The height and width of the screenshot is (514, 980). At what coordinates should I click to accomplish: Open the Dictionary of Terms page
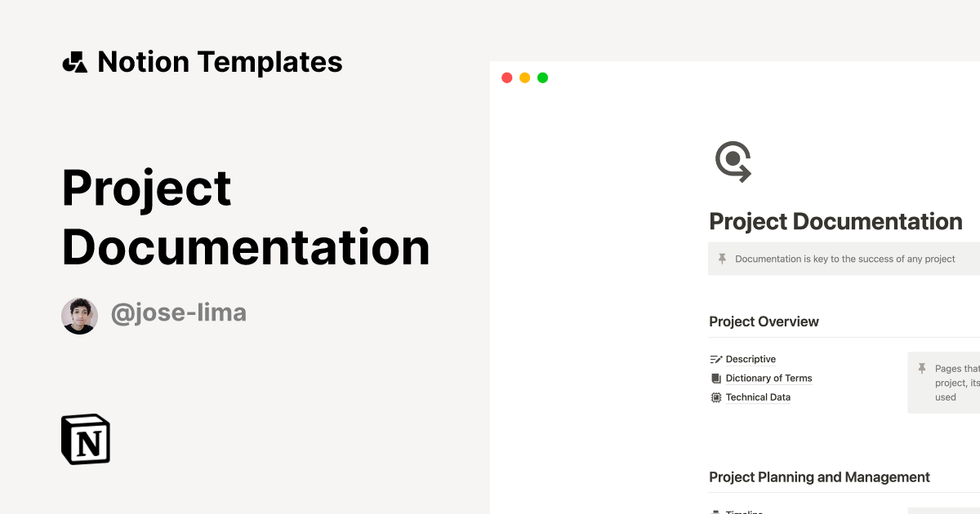pos(768,378)
